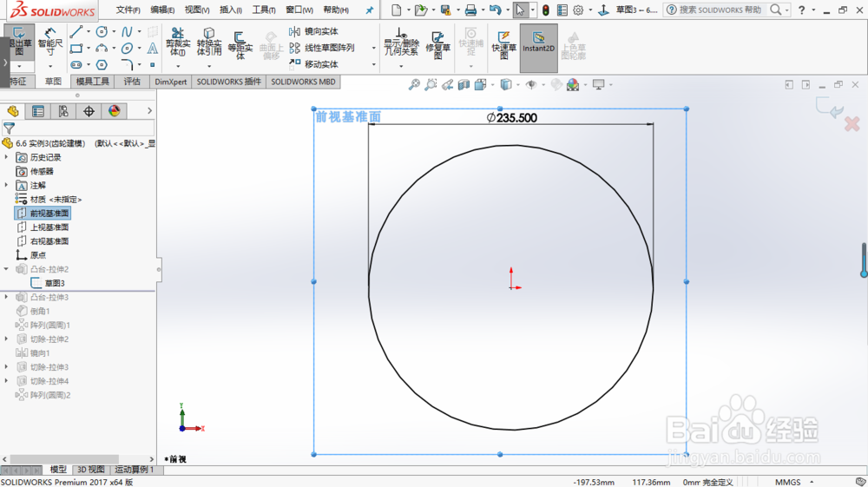
Task: Switch to the DimXpert ribbon tab
Action: (170, 82)
